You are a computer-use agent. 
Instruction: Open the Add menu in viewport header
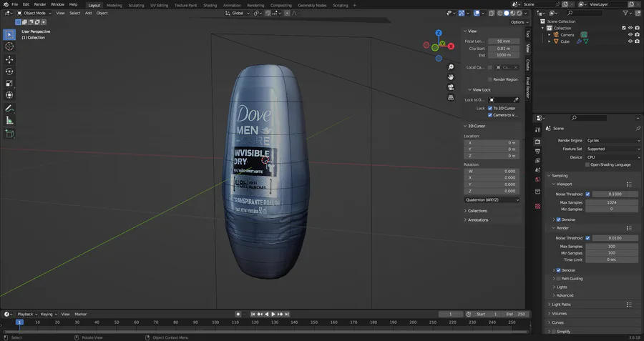[x=88, y=13]
